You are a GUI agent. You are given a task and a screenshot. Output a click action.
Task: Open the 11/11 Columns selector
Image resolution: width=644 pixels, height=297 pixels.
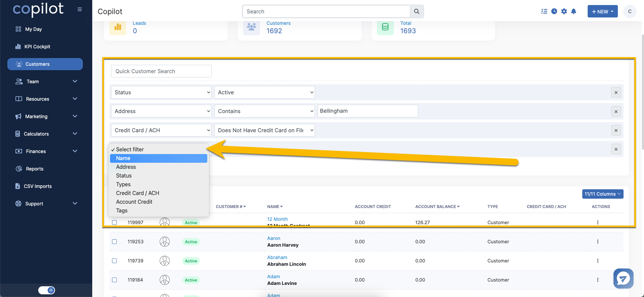pyautogui.click(x=603, y=194)
